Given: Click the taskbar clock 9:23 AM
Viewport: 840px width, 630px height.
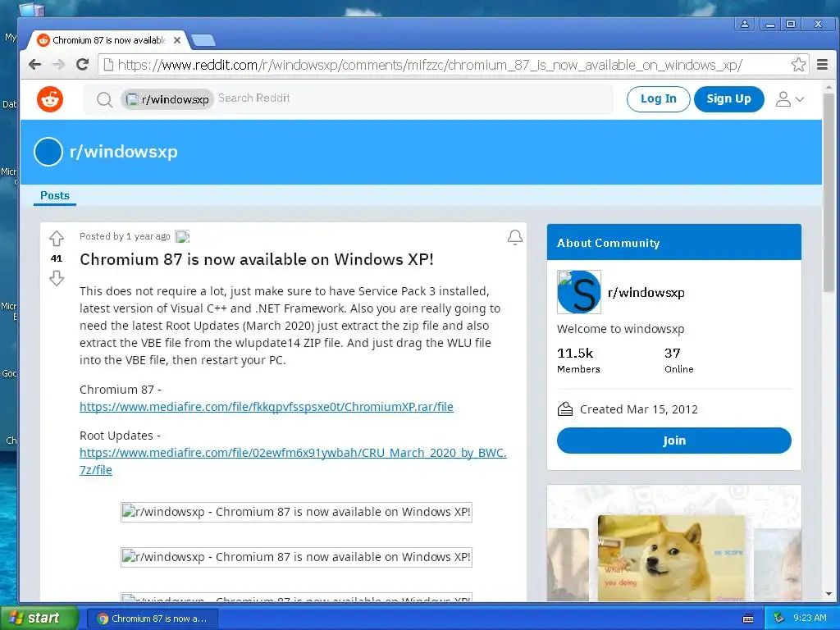Looking at the screenshot, I should pos(810,618).
